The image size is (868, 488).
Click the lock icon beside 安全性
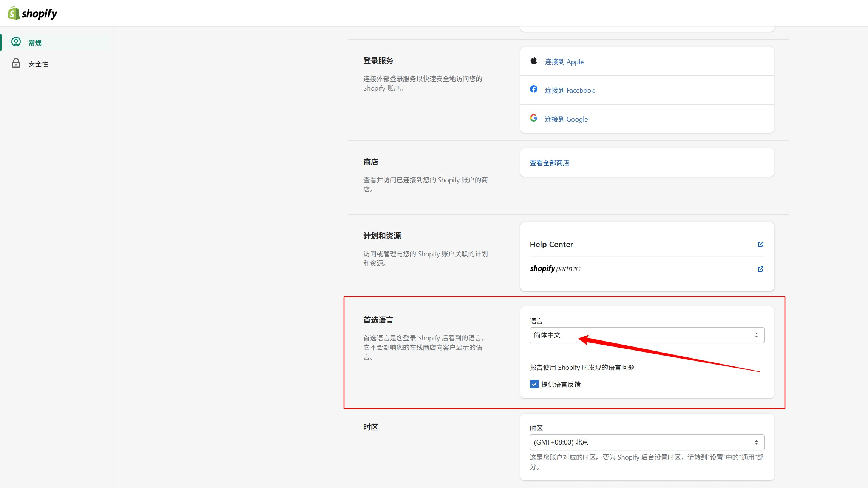[16, 63]
